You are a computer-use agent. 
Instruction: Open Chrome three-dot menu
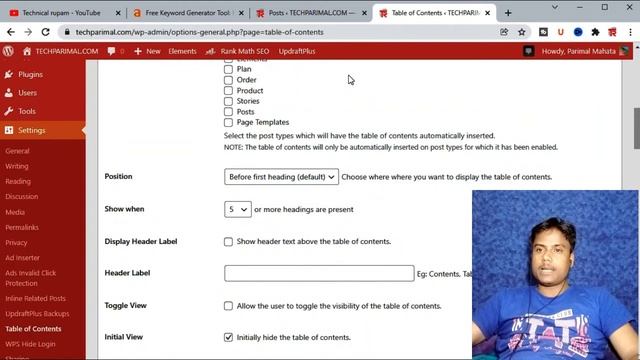[630, 32]
